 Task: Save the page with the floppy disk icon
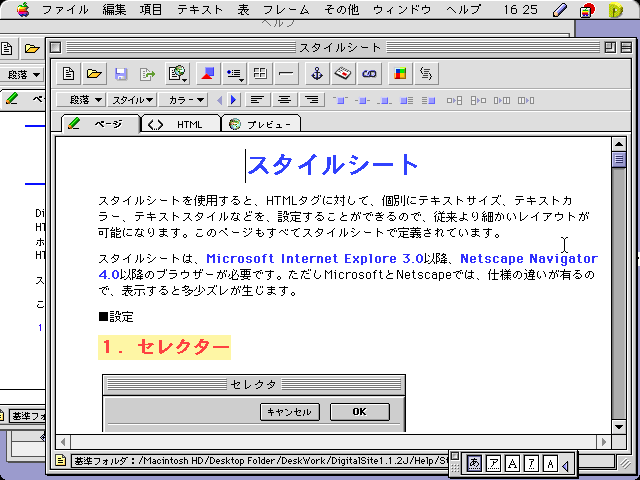[120, 73]
